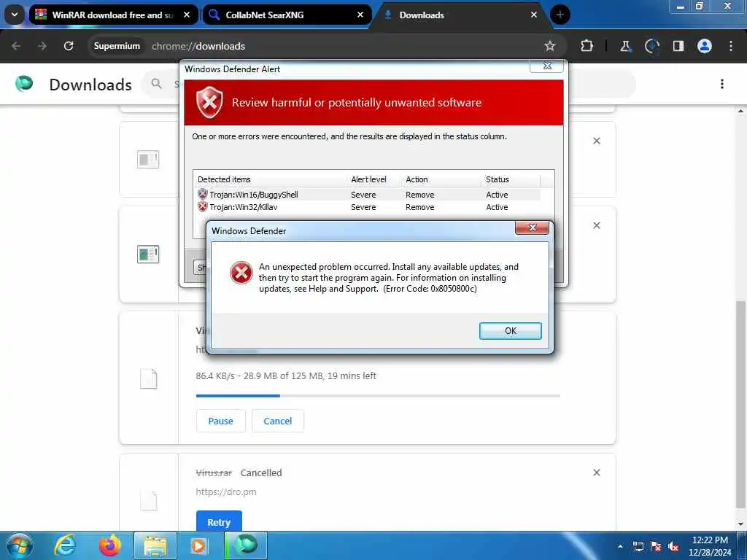This screenshot has width=747, height=560.
Task: Go back to the previous page
Action: 16,46
